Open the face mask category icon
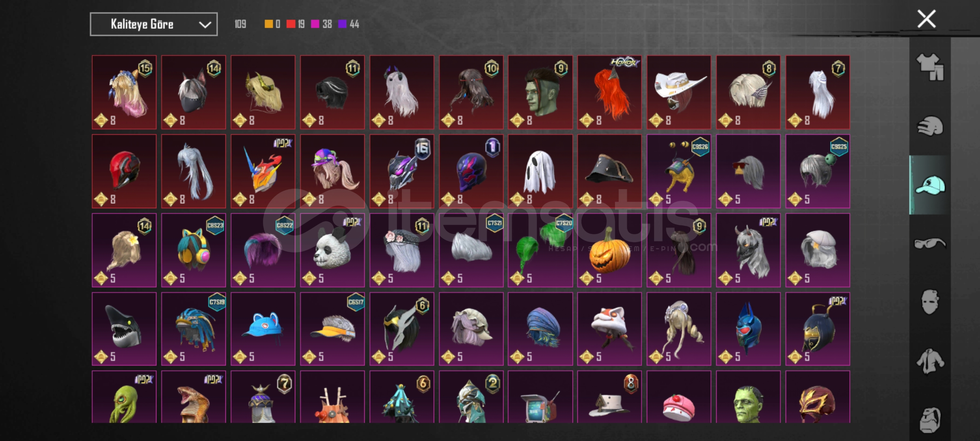Image resolution: width=980 pixels, height=441 pixels. [930, 302]
